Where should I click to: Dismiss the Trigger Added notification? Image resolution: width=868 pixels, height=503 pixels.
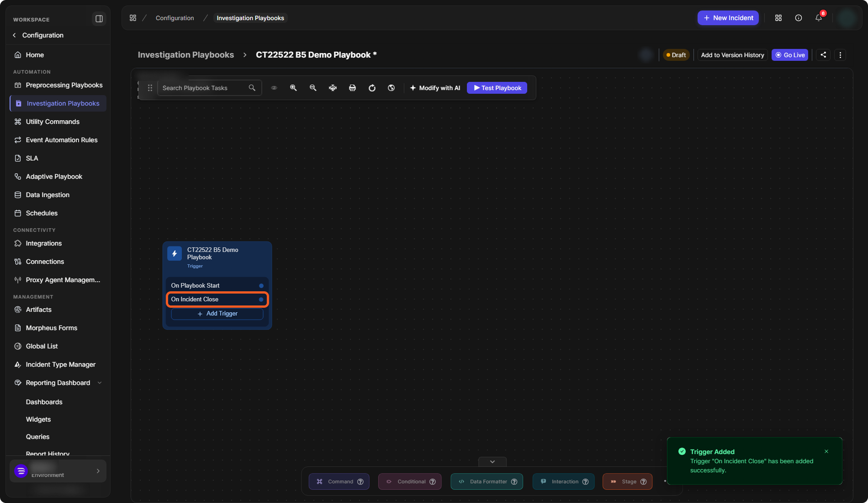[826, 451]
